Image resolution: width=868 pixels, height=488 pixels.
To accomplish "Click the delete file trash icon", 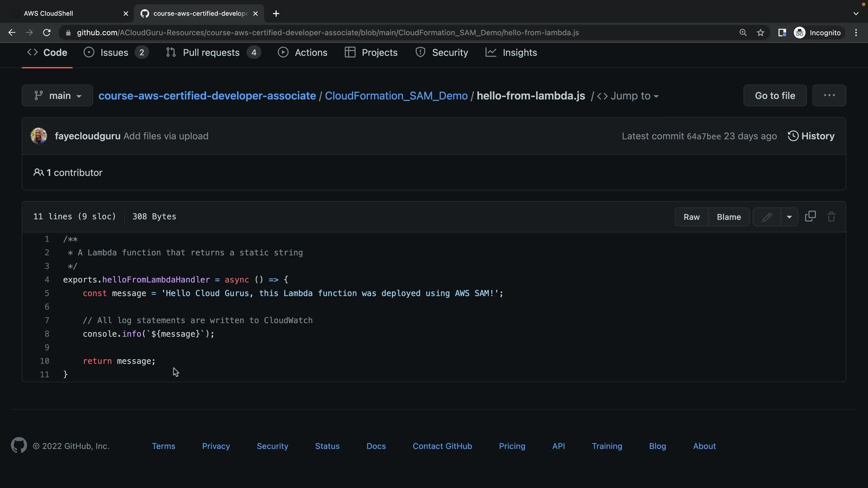I will coord(831,216).
